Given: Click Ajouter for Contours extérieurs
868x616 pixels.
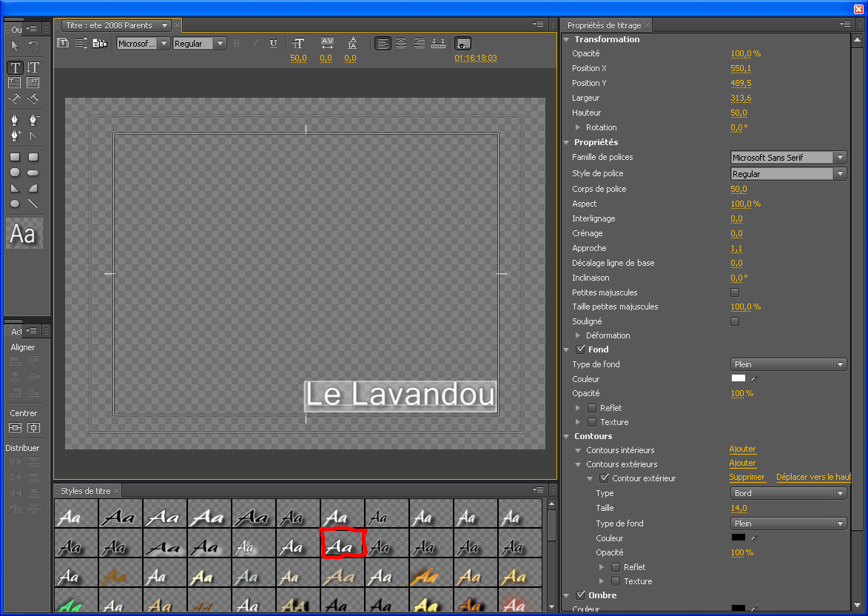Looking at the screenshot, I should [742, 463].
